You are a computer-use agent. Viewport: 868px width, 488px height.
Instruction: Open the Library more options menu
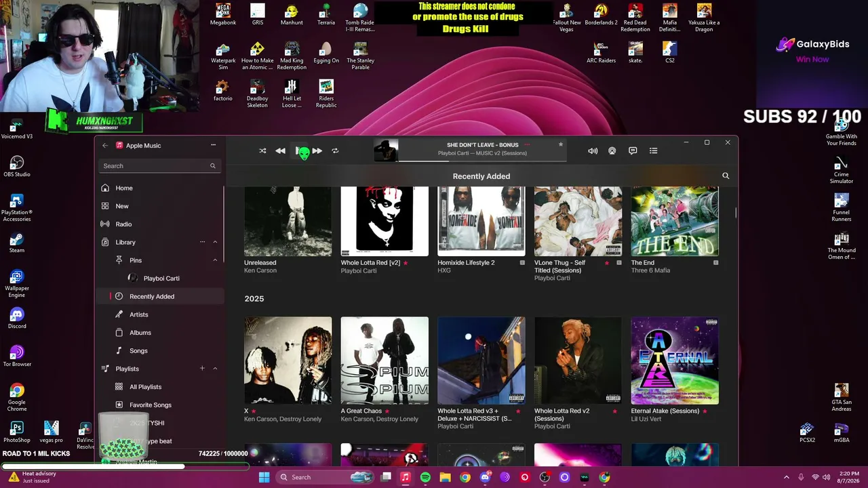coord(202,242)
